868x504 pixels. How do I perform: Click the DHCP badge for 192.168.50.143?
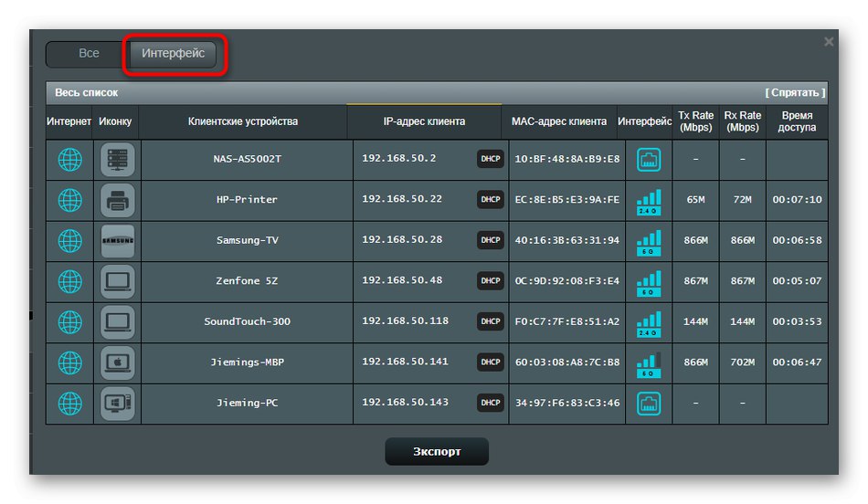coord(491,403)
